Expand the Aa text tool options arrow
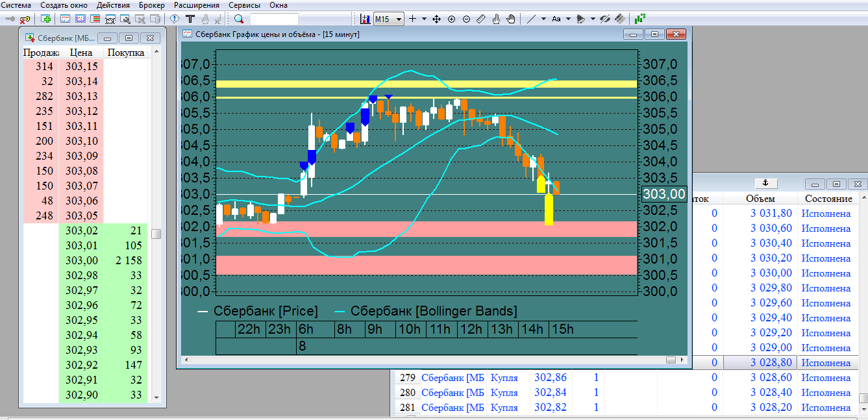Image resolution: width=868 pixels, height=420 pixels. pos(568,19)
